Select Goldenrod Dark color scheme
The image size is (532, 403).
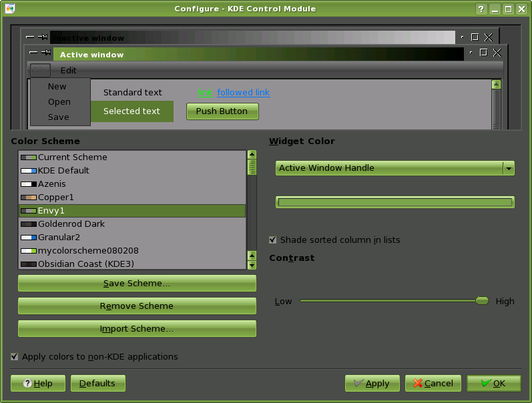(x=132, y=224)
